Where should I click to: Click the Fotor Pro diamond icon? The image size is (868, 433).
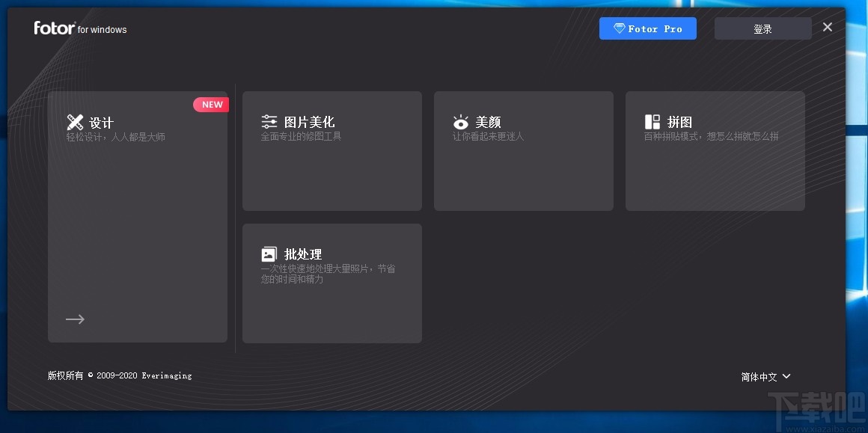pyautogui.click(x=619, y=28)
